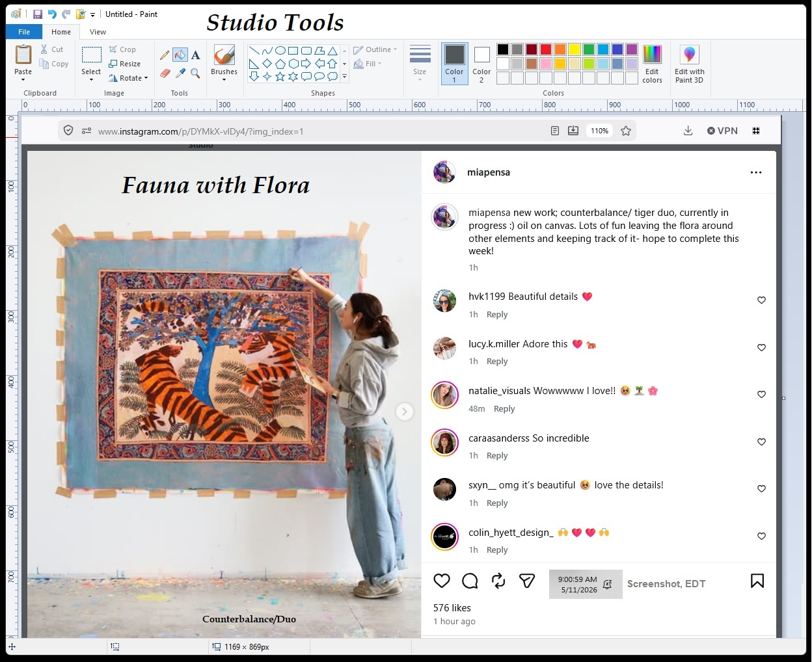Launch Edit with Paint 3D
The height and width of the screenshot is (662, 812).
(689, 64)
